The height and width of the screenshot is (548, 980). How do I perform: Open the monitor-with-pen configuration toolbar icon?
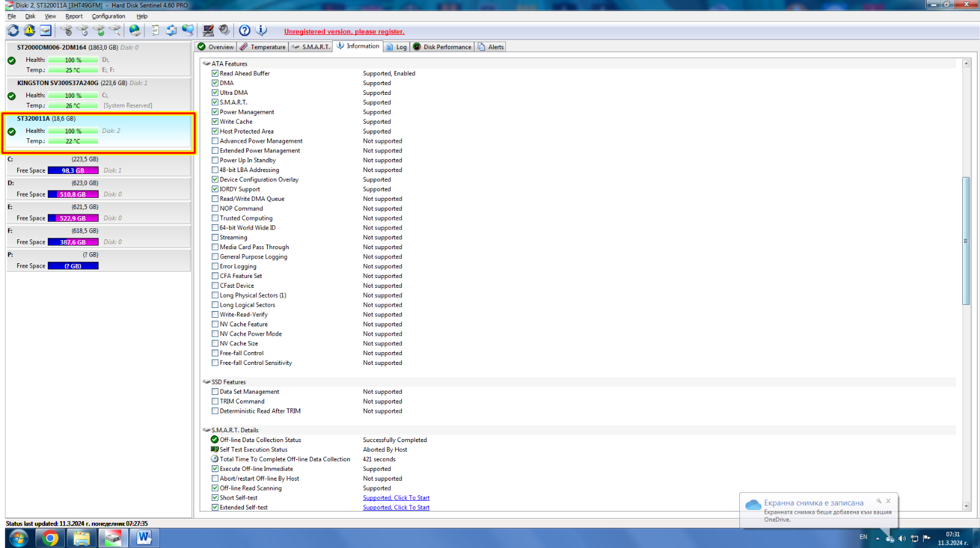click(x=208, y=31)
